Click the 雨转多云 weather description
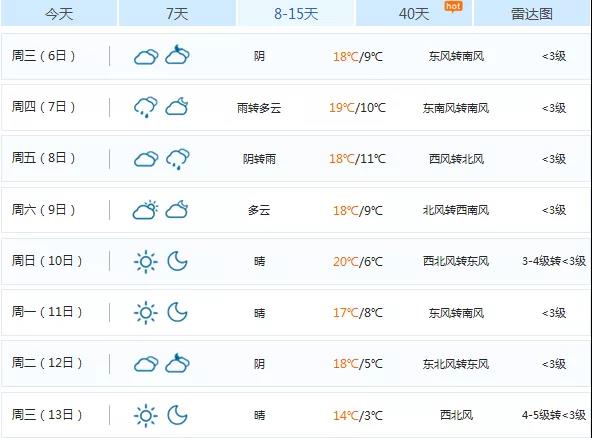Screen dimensions: 592x438 259,108
